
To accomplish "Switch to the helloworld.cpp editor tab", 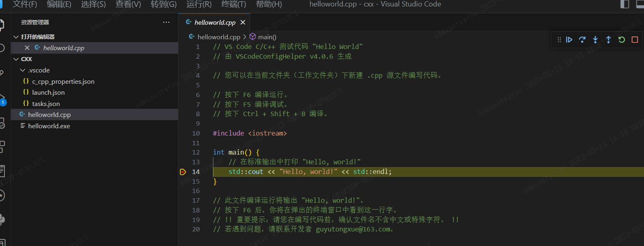I will point(215,22).
